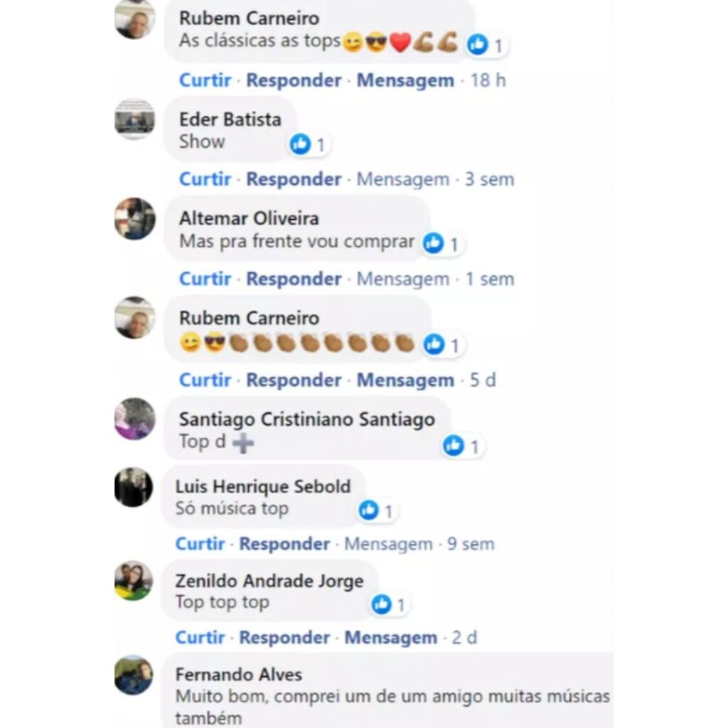Open Zenildo Andrade Jorge's avatar
The image size is (728, 728).
pos(134,581)
